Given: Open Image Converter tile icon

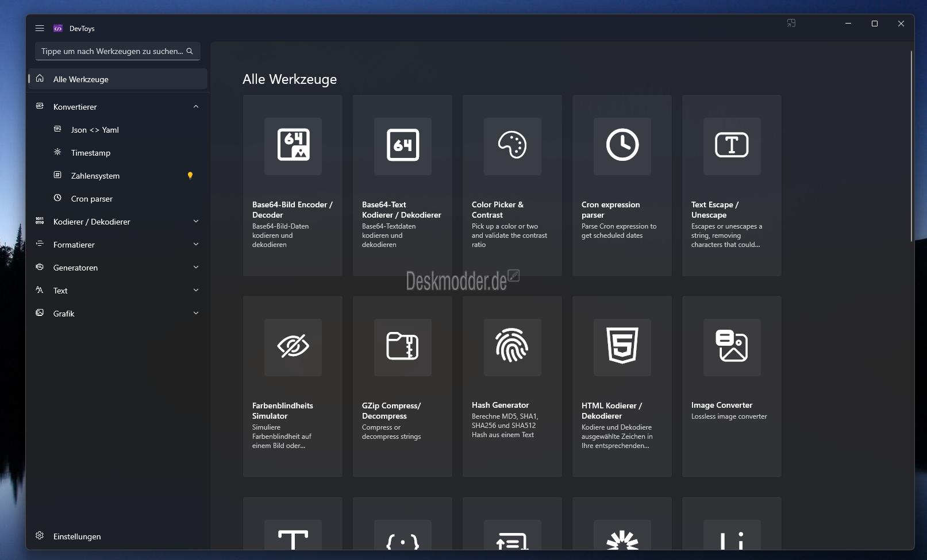Looking at the screenshot, I should coord(732,347).
